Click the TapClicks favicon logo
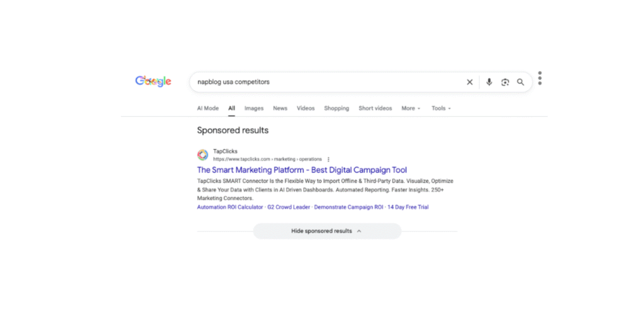This screenshot has height=322, width=644. [x=203, y=155]
